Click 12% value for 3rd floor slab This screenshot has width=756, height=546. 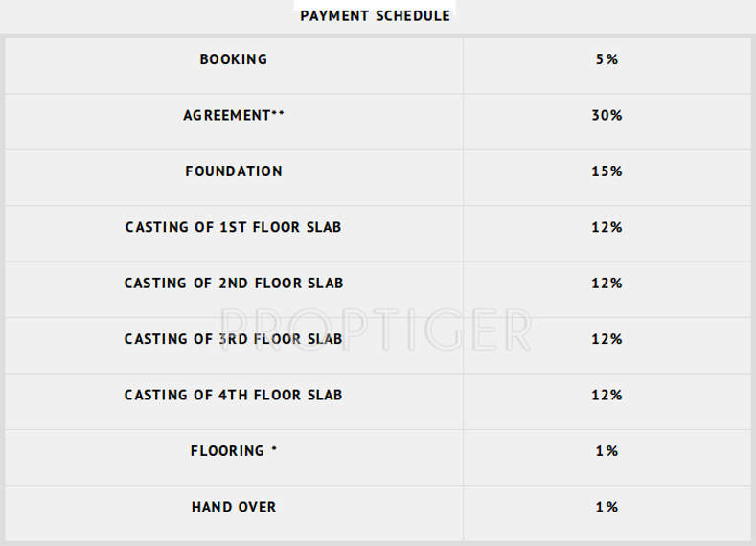pyautogui.click(x=607, y=339)
